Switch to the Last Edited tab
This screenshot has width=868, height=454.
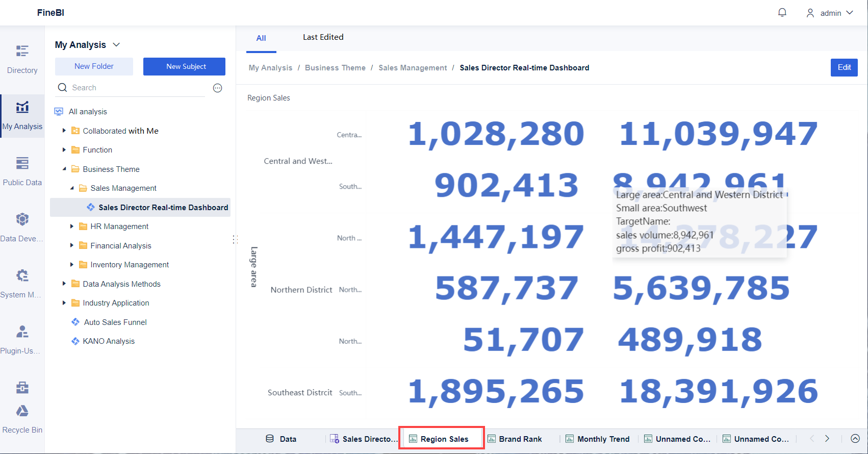[323, 37]
